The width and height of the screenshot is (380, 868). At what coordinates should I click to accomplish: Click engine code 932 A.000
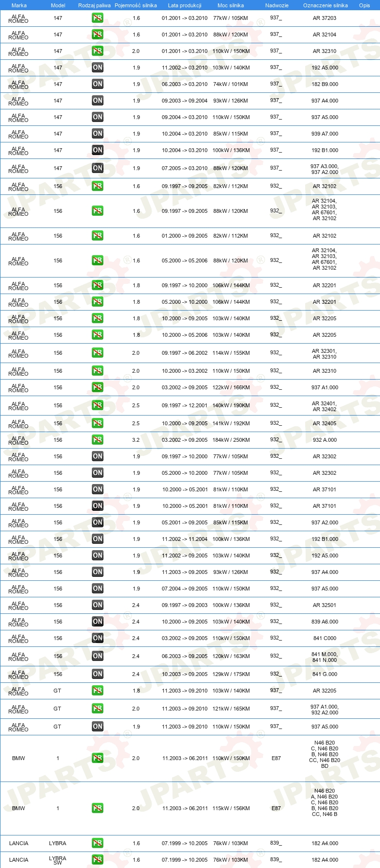[x=325, y=440]
